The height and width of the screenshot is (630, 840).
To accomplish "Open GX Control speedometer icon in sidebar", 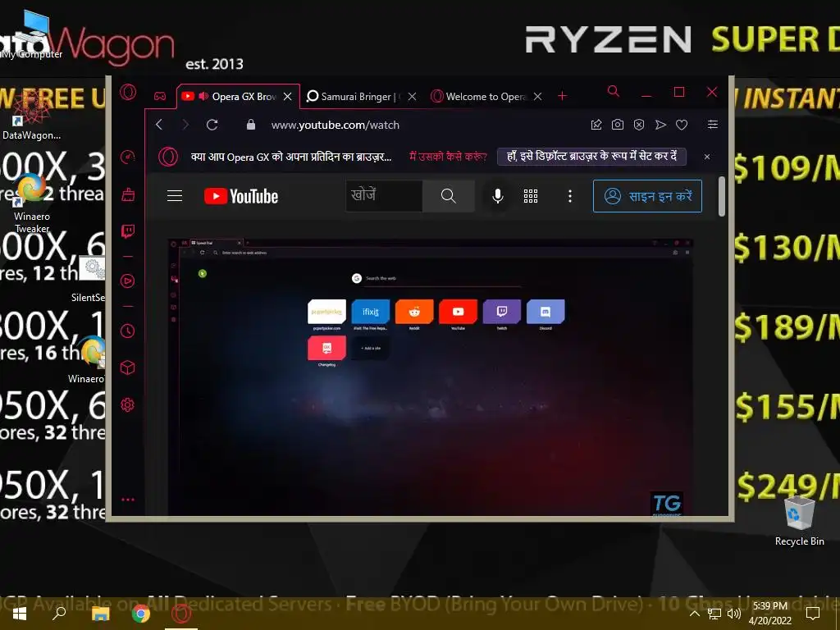I will [x=127, y=157].
